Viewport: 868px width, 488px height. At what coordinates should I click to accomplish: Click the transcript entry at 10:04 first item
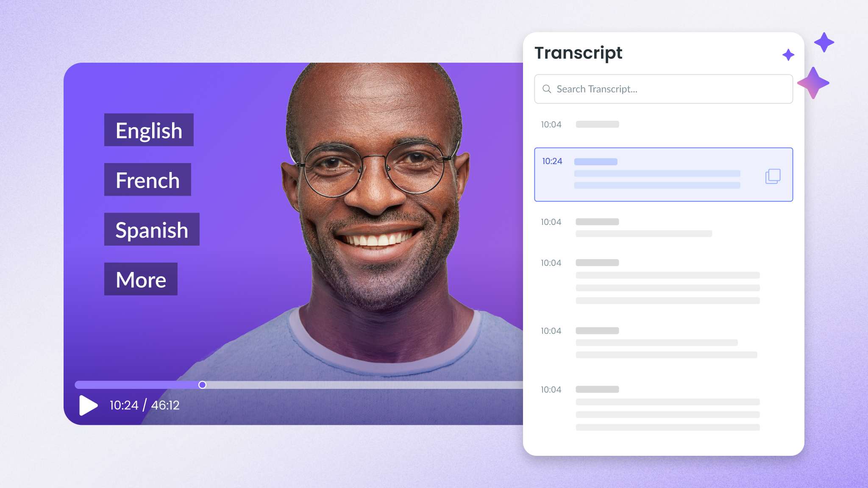point(596,124)
